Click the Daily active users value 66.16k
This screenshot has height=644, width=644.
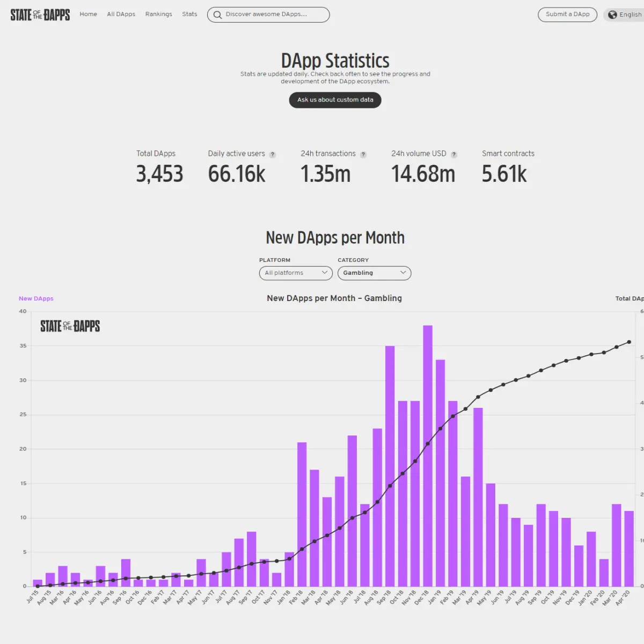(237, 174)
